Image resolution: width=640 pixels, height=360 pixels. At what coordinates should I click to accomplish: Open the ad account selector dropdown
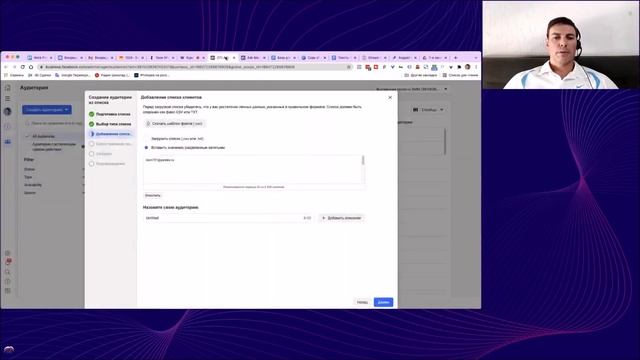tap(411, 89)
